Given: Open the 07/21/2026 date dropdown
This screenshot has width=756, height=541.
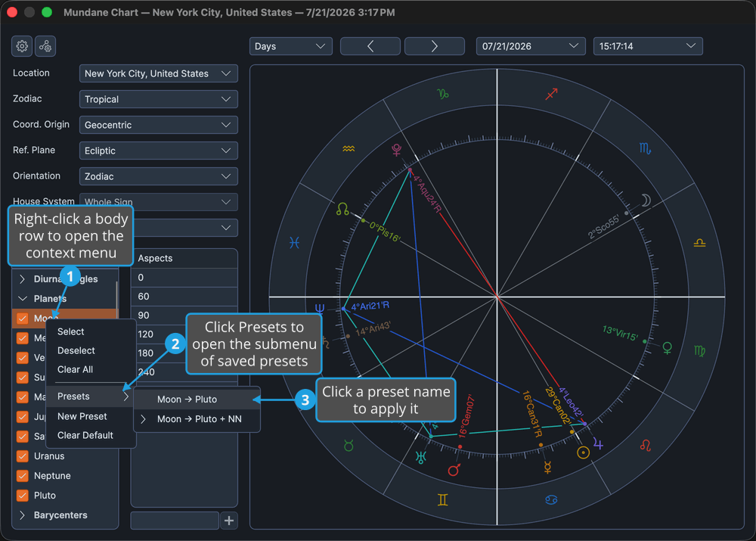Looking at the screenshot, I should click(x=531, y=46).
